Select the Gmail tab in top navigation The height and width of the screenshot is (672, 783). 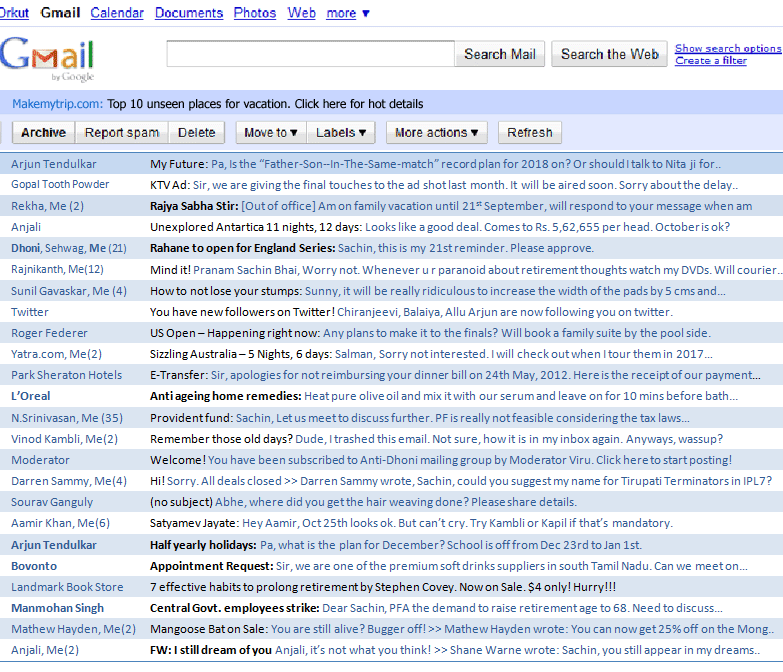60,12
